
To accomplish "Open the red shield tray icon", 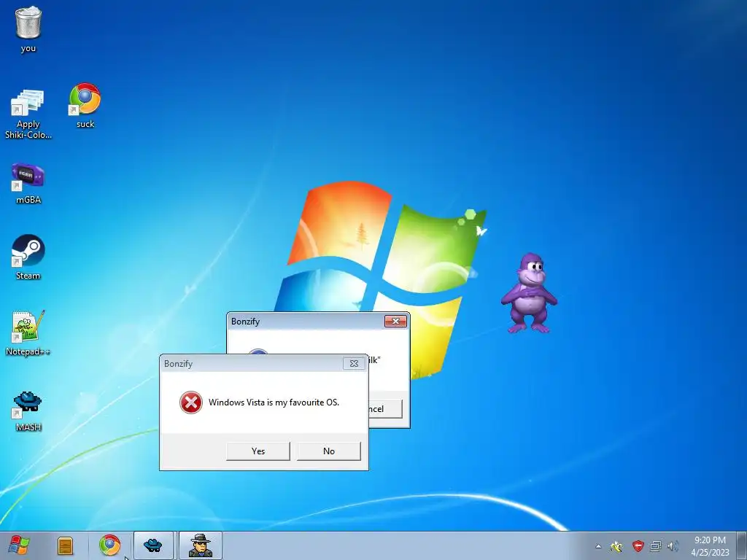I will [638, 546].
